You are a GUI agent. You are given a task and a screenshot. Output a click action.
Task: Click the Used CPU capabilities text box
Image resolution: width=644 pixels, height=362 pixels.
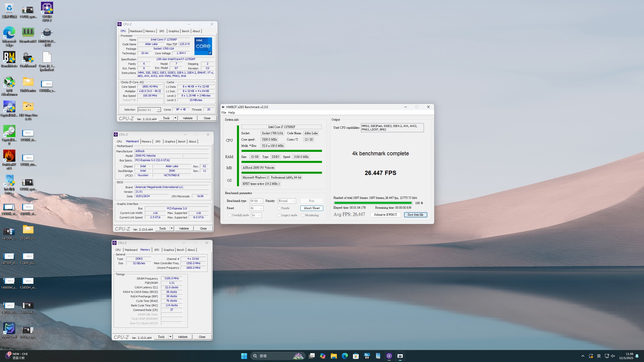(x=392, y=128)
